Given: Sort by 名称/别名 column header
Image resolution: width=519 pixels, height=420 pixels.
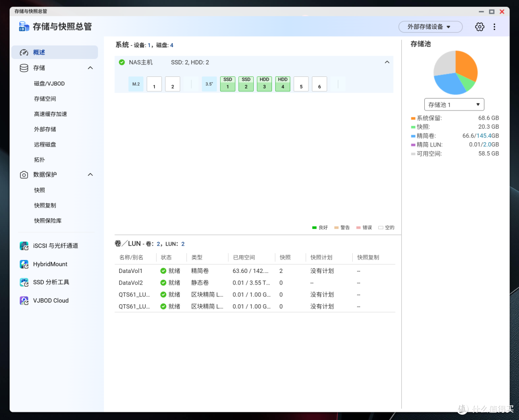Looking at the screenshot, I should (131, 258).
